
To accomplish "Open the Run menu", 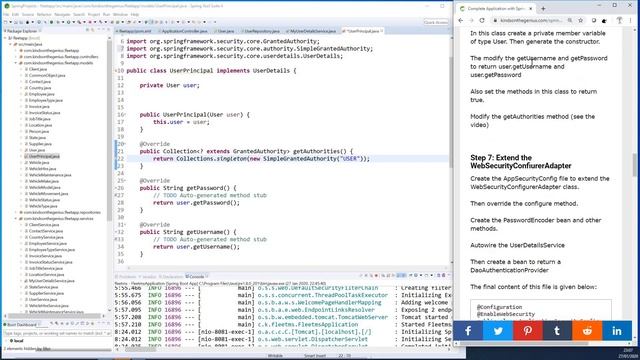I will point(107,14).
